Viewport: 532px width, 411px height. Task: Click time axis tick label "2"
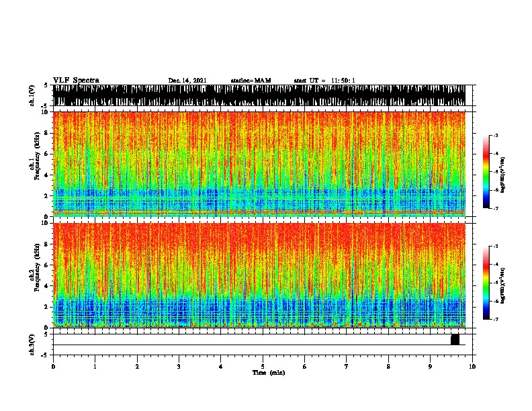coord(137,367)
